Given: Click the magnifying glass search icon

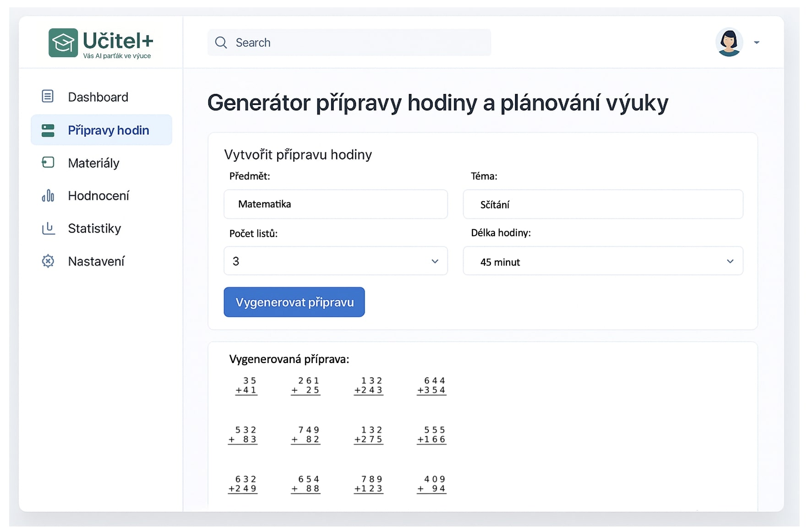Looking at the screenshot, I should 221,43.
